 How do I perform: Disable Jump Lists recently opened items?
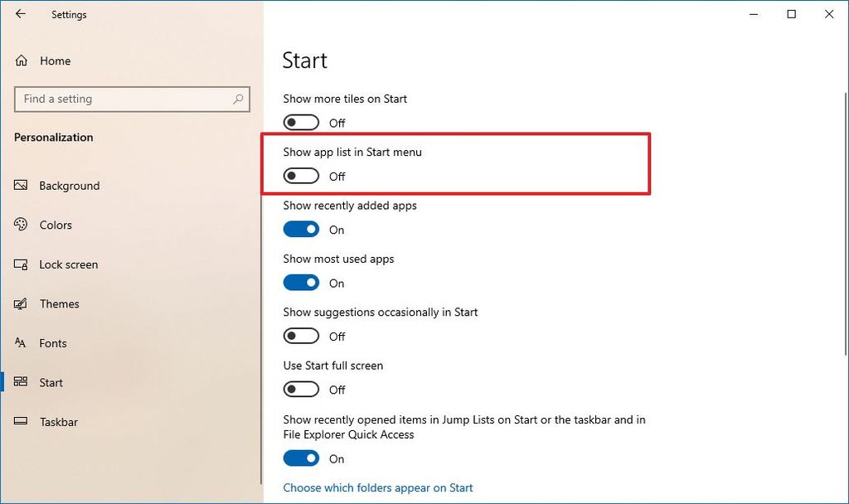click(x=301, y=458)
